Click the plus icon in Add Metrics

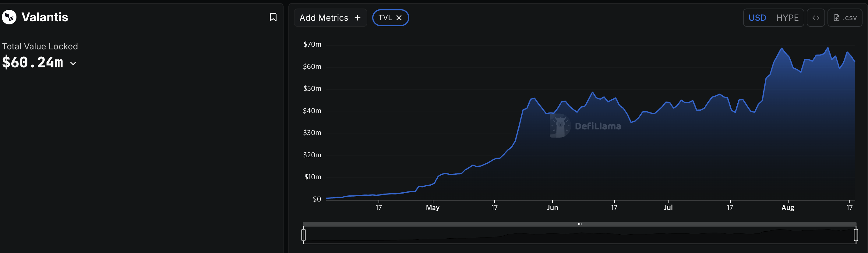coord(358,18)
